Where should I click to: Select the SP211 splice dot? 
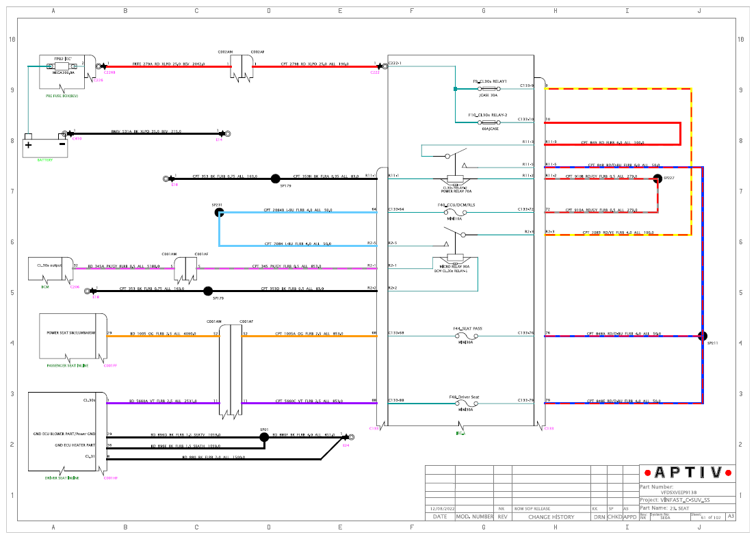tap(703, 336)
